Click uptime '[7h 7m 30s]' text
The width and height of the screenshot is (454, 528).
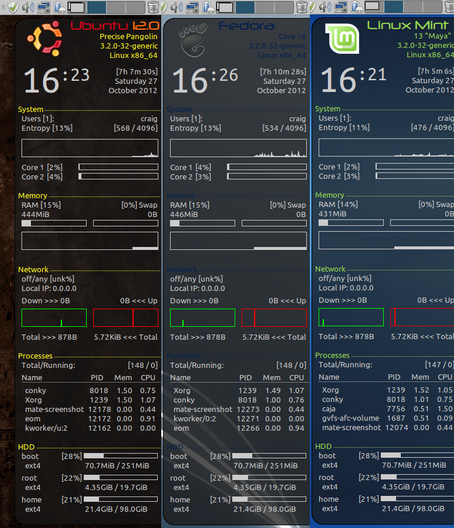(x=137, y=72)
